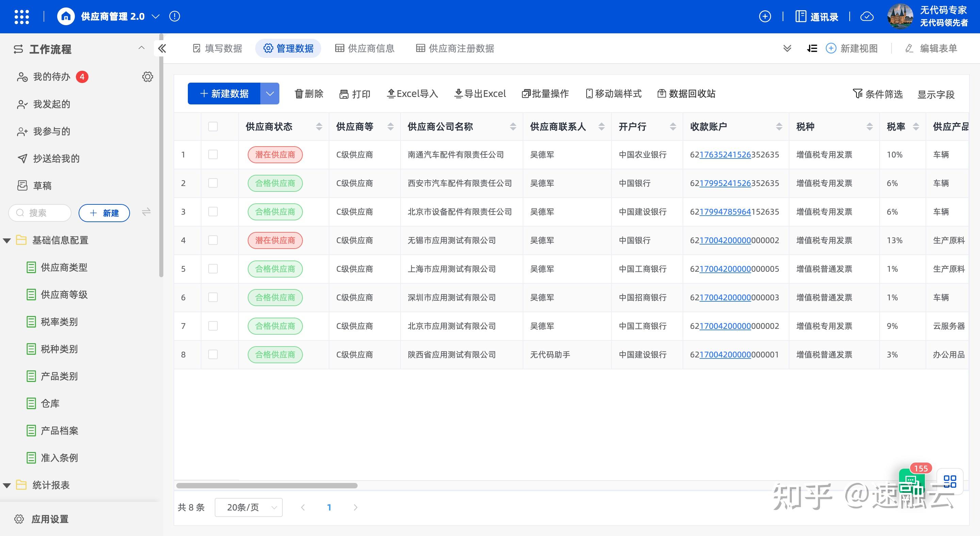980x536 pixels.
Task: Open the Excel导入 import tool
Action: 412,94
